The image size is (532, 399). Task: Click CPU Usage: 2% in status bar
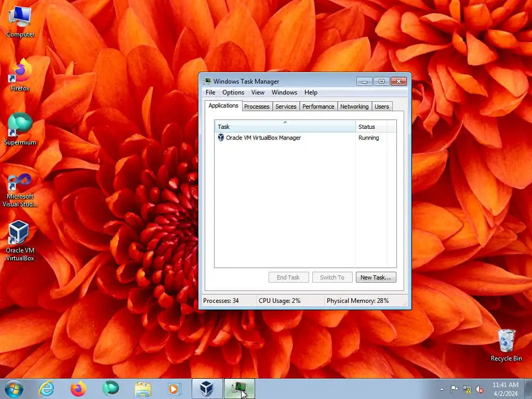280,301
